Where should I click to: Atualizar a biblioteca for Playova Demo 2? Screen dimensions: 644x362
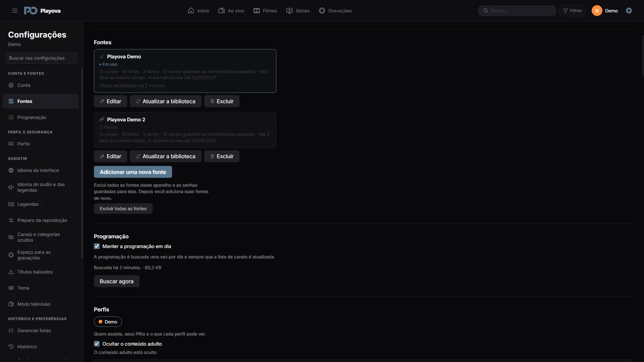pyautogui.click(x=166, y=156)
